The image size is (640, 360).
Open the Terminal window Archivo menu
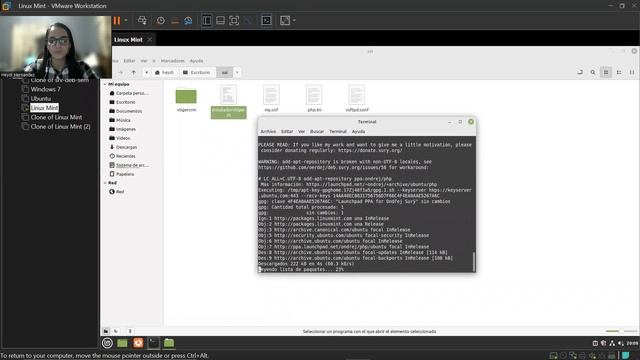268,131
